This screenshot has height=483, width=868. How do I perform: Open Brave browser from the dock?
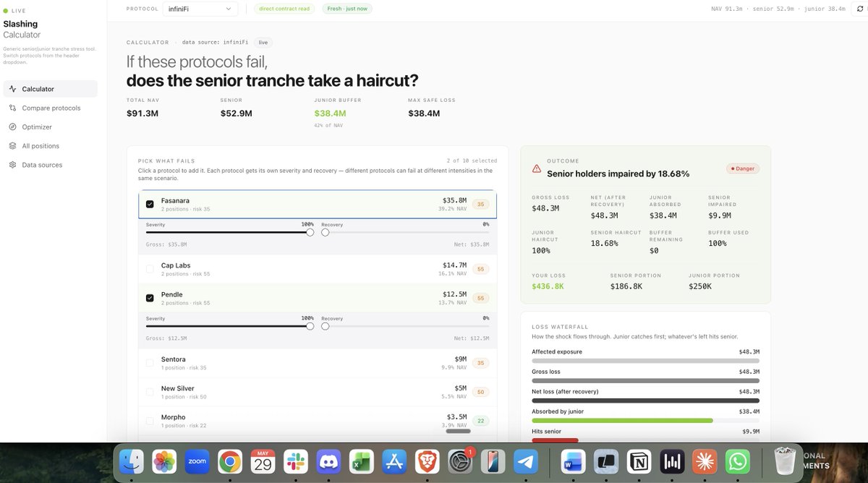pyautogui.click(x=427, y=462)
